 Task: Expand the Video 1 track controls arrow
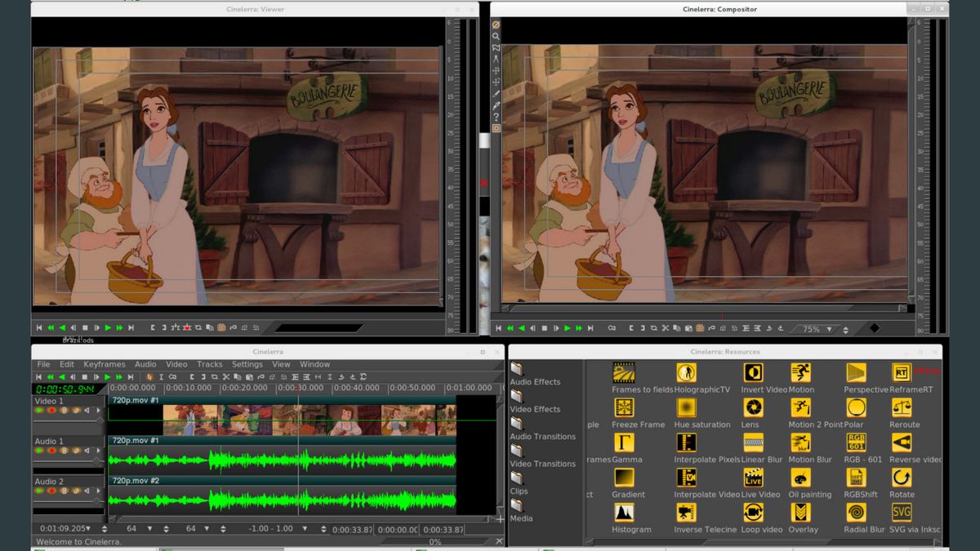[99, 409]
